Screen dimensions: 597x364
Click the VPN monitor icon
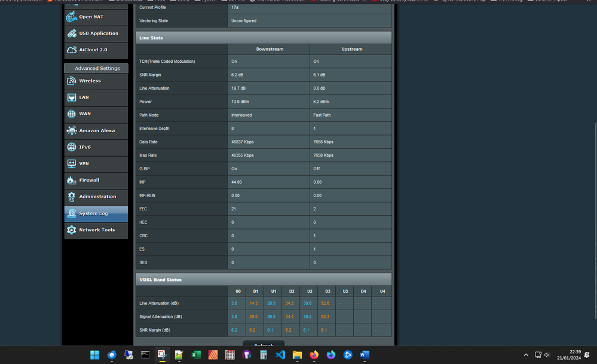point(72,163)
